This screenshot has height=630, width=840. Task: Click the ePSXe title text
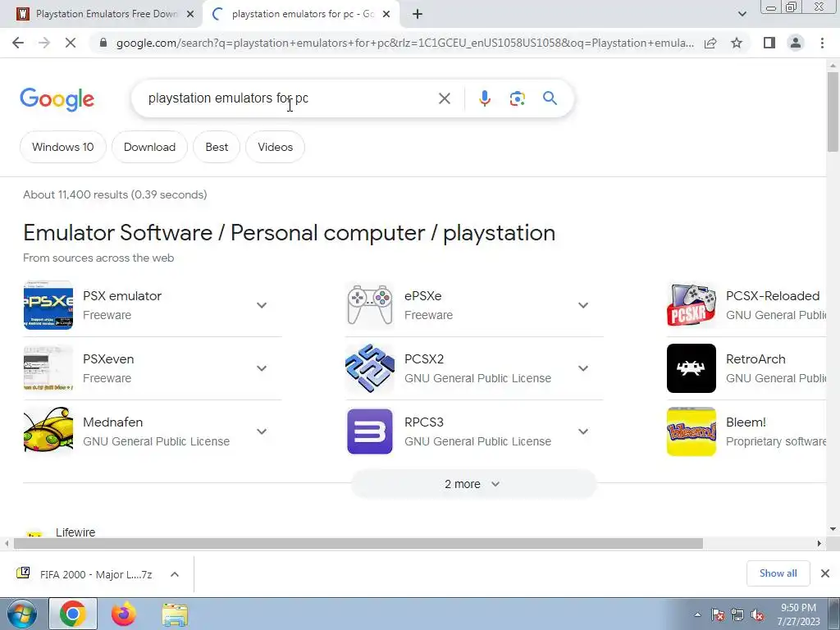[x=422, y=295]
